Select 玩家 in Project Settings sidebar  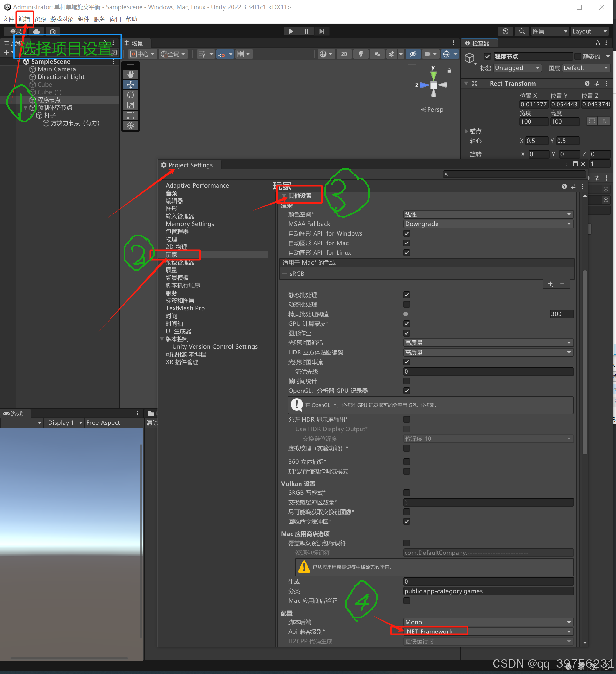point(171,254)
